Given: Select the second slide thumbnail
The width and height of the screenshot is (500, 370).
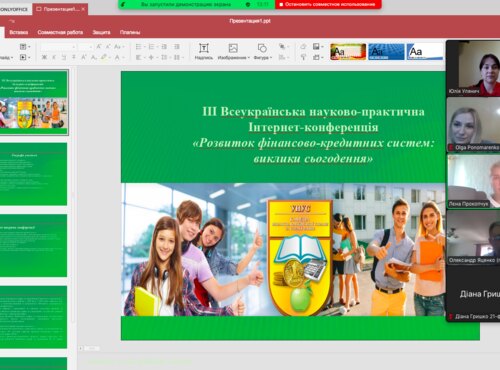Looking at the screenshot, I should (33, 174).
